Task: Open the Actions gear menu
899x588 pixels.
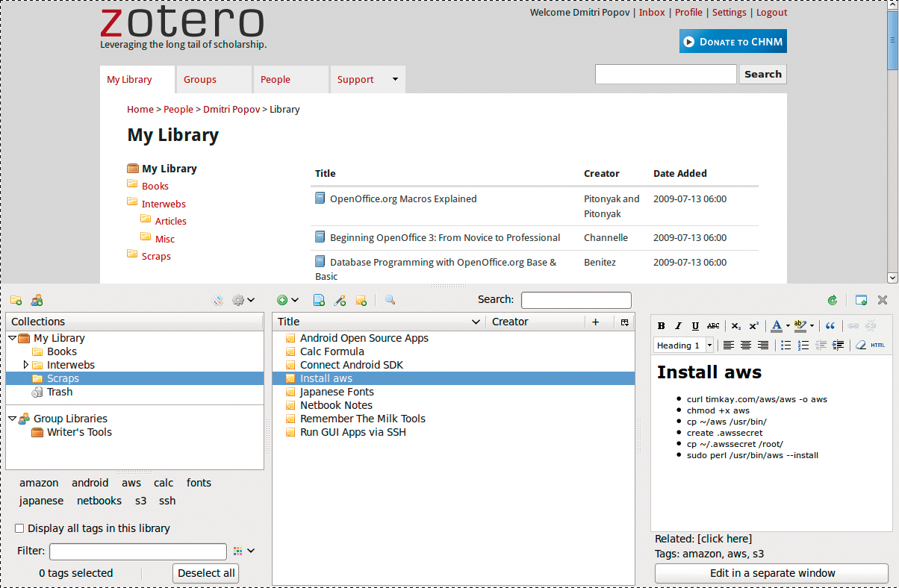Action: pos(243,300)
